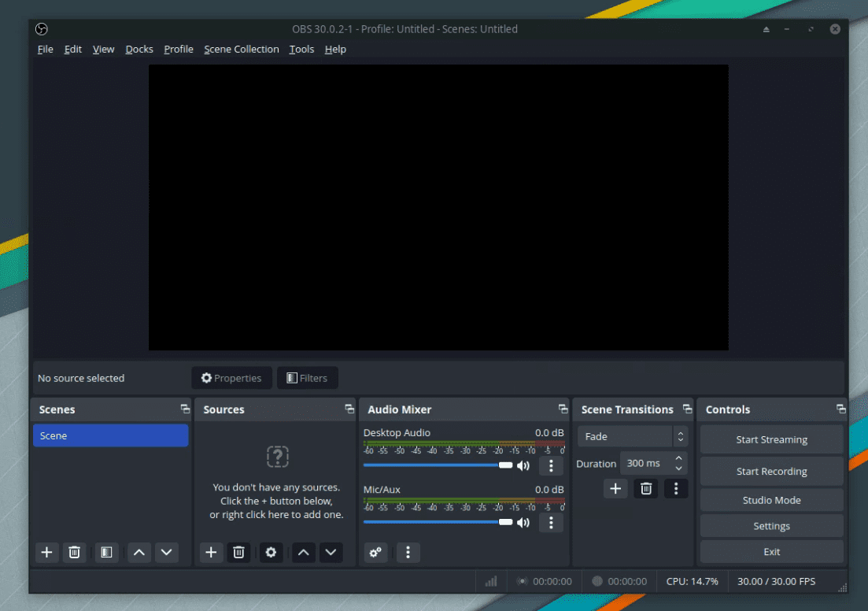This screenshot has width=868, height=611.
Task: Click Start Recording button
Action: 771,472
